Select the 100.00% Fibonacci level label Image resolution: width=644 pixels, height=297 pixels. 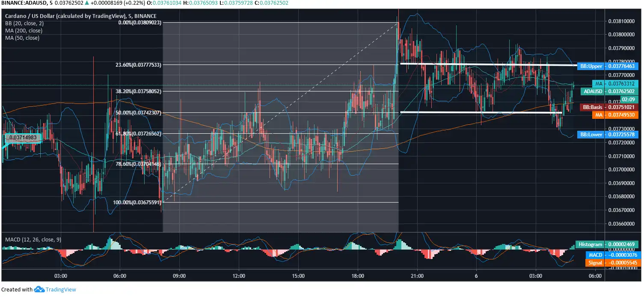(x=137, y=202)
